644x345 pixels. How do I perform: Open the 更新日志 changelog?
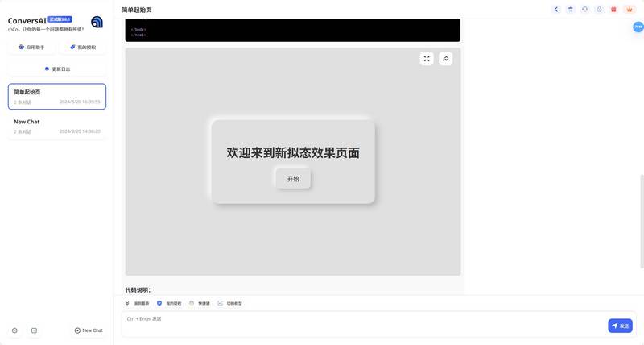[x=56, y=69]
